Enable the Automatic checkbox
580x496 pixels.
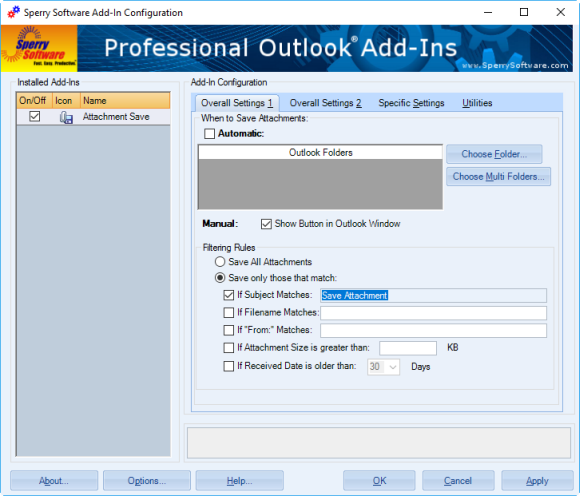click(209, 134)
